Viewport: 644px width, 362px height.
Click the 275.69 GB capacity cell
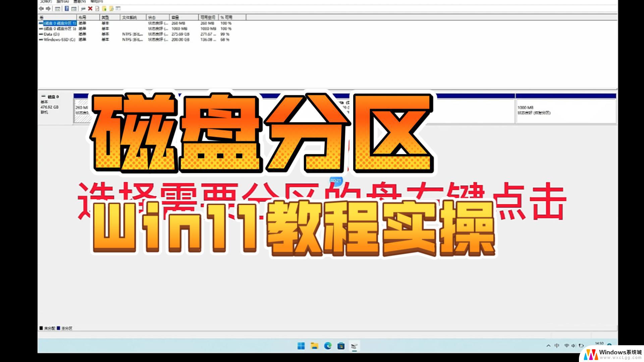[180, 34]
